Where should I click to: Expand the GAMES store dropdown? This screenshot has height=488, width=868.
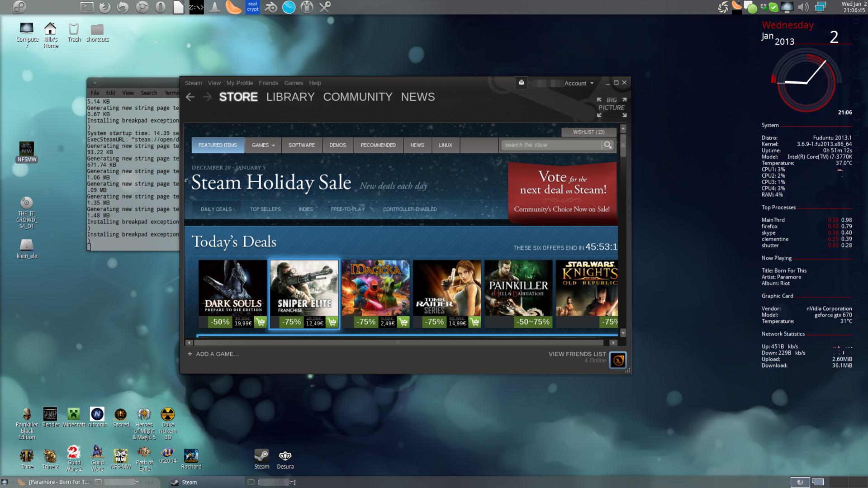tap(263, 145)
